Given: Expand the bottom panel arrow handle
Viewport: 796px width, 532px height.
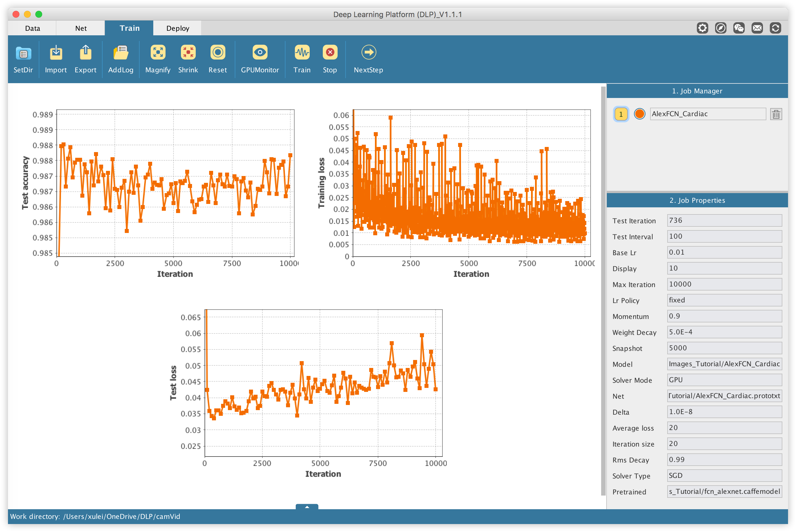Looking at the screenshot, I should click(x=307, y=507).
